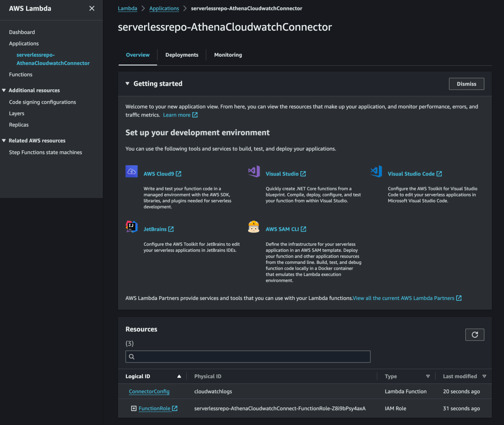This screenshot has height=425, width=504.
Task: Select serverlessrepo-AthenaCloudwatchConnector in sidebar
Action: (x=53, y=59)
